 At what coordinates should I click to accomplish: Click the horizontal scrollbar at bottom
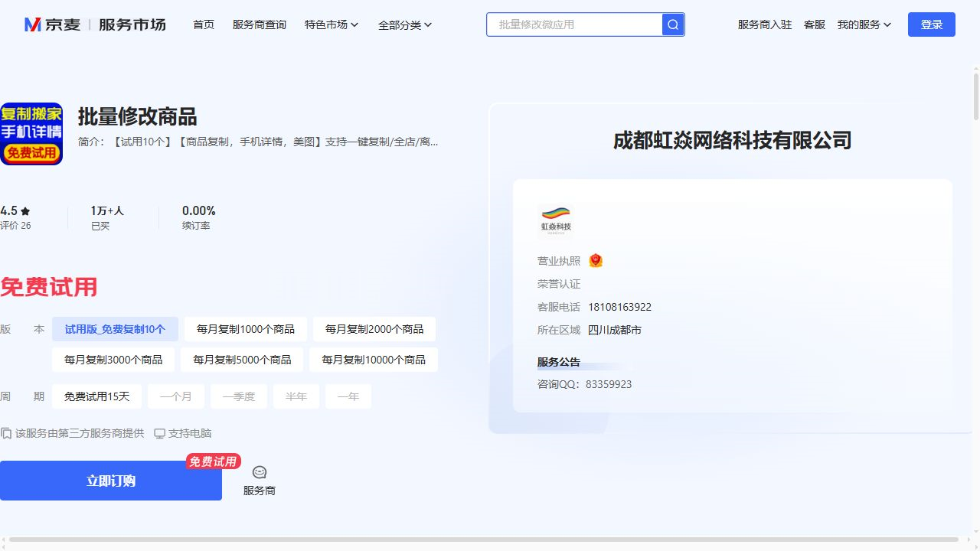[x=484, y=540]
